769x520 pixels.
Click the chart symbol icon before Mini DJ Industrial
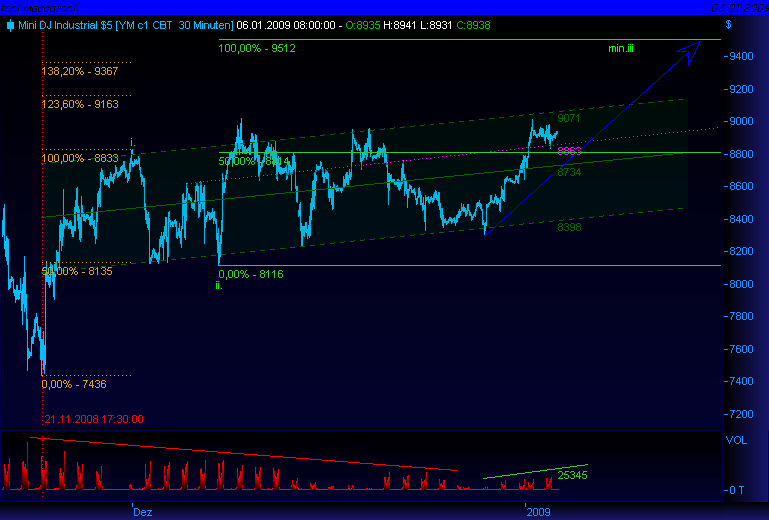10,26
